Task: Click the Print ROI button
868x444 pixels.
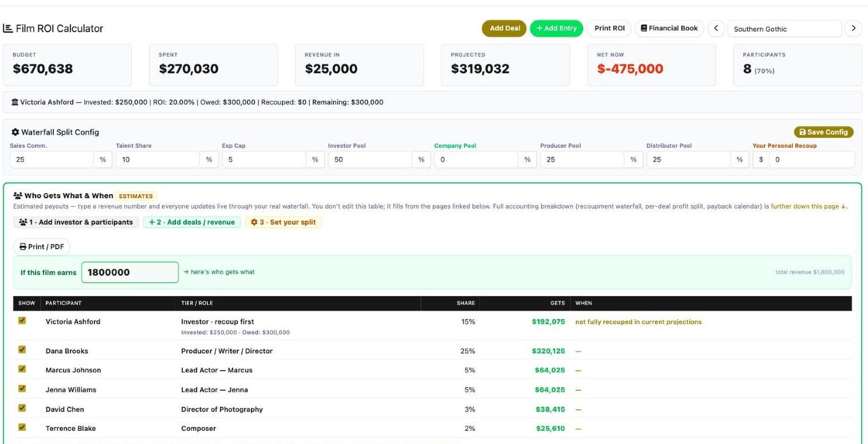Action: tap(609, 29)
